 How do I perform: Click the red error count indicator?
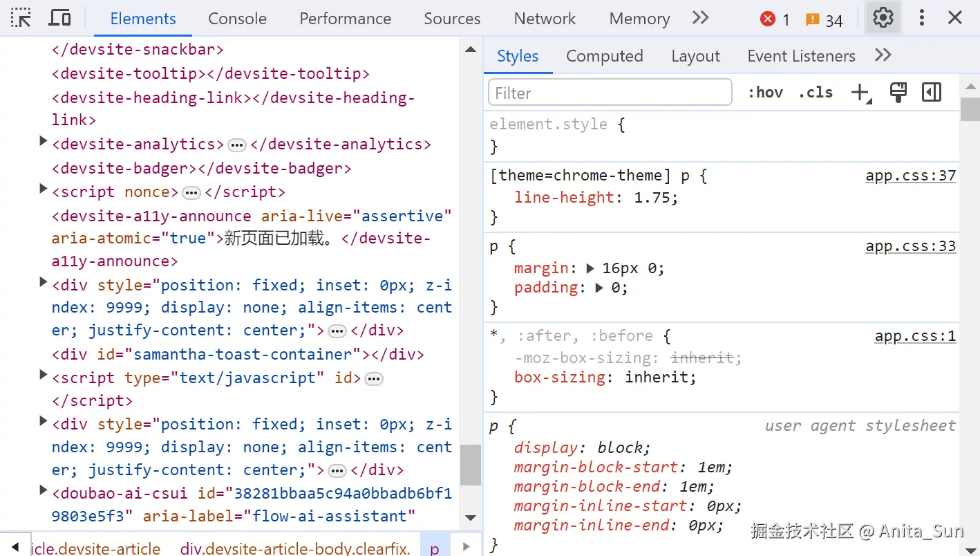(x=775, y=19)
